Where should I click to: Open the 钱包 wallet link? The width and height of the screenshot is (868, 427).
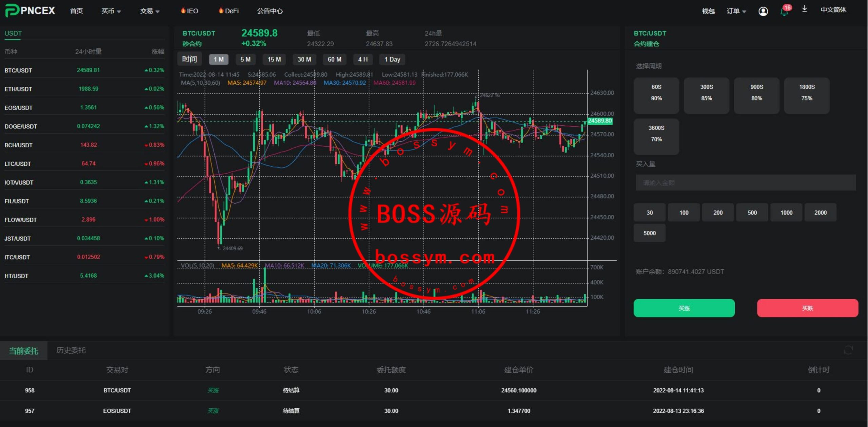(x=708, y=11)
